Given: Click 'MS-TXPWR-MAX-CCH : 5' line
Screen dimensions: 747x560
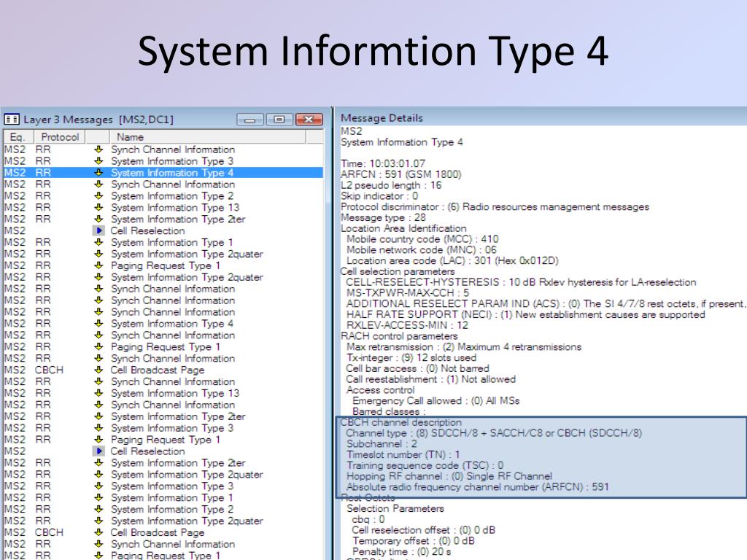Looking at the screenshot, I should click(408, 293).
